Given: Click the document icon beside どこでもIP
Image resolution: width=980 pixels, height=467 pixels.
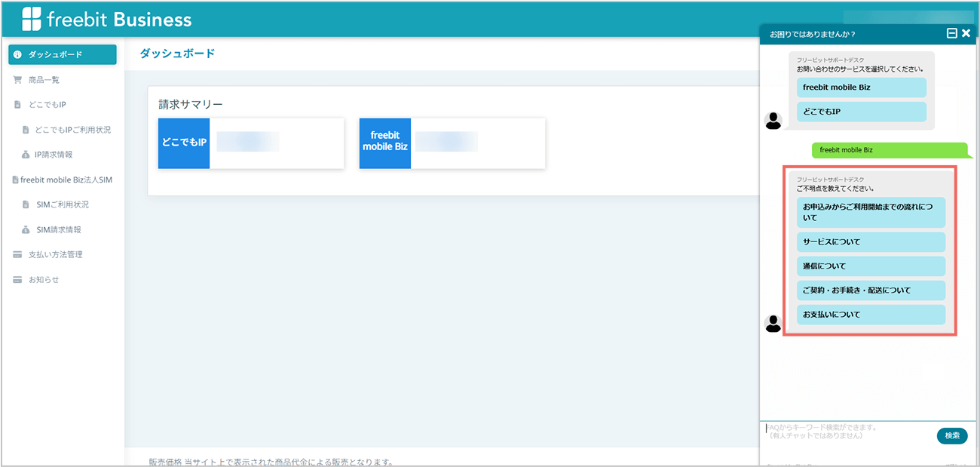Looking at the screenshot, I should point(17,105).
